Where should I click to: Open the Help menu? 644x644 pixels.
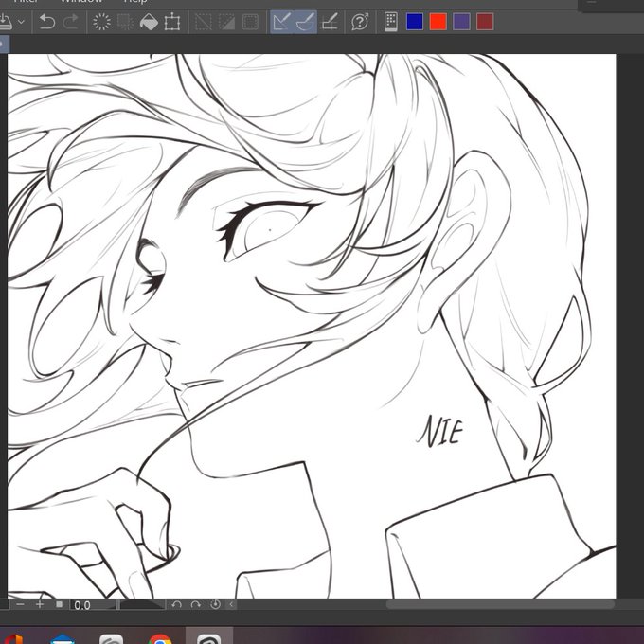[135, 1]
